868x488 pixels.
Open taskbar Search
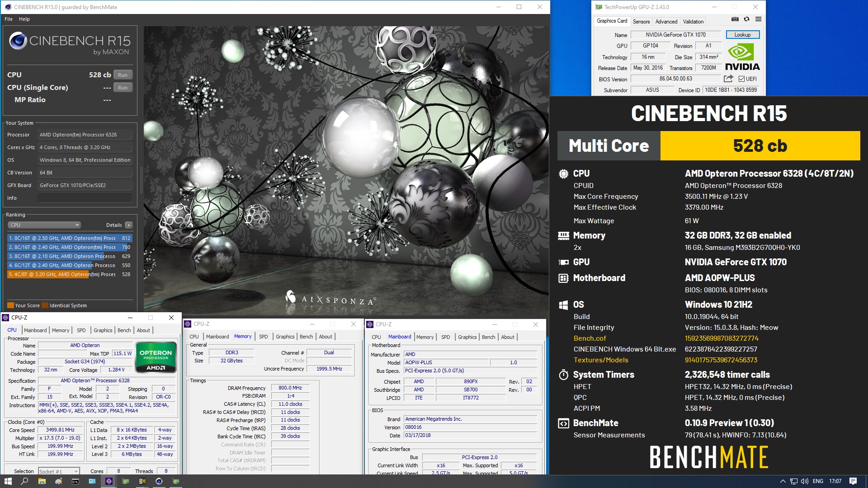pyautogui.click(x=24, y=481)
